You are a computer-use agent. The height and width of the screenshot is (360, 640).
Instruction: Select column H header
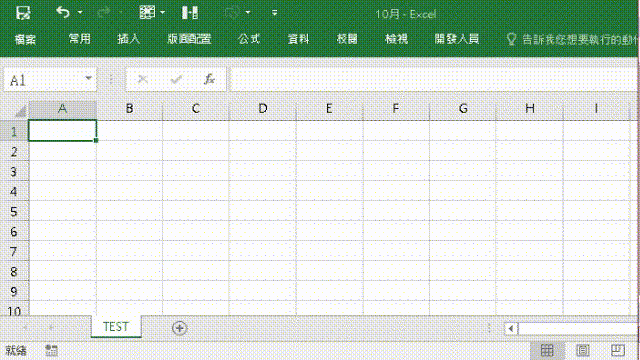529,109
